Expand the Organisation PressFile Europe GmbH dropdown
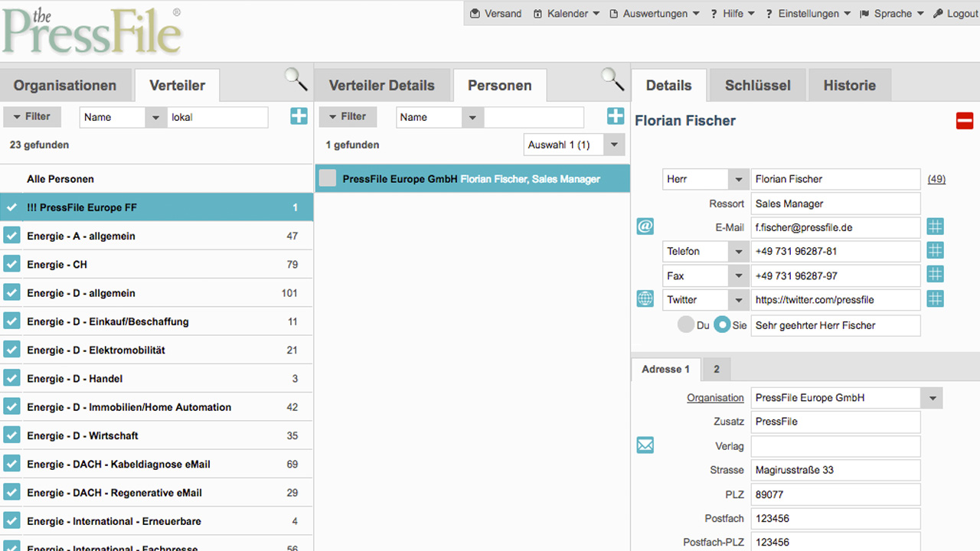The width and height of the screenshot is (980, 551). pyautogui.click(x=932, y=398)
